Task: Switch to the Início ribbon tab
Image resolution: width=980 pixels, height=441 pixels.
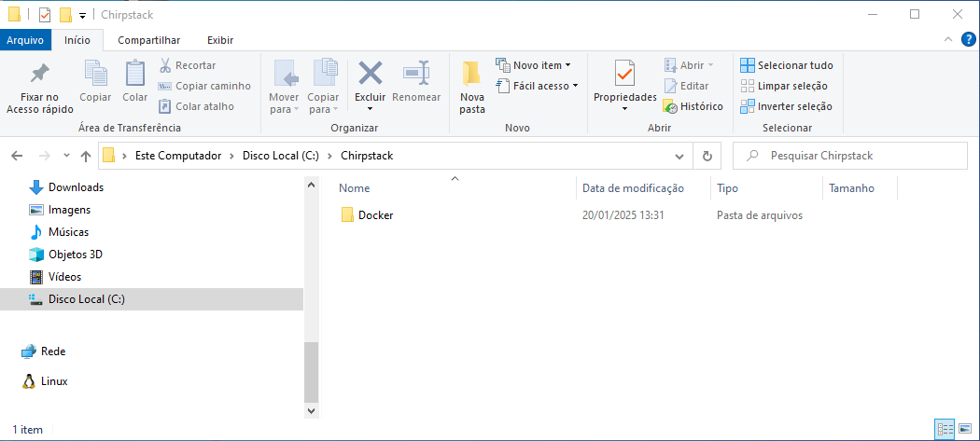Action: pyautogui.click(x=77, y=40)
